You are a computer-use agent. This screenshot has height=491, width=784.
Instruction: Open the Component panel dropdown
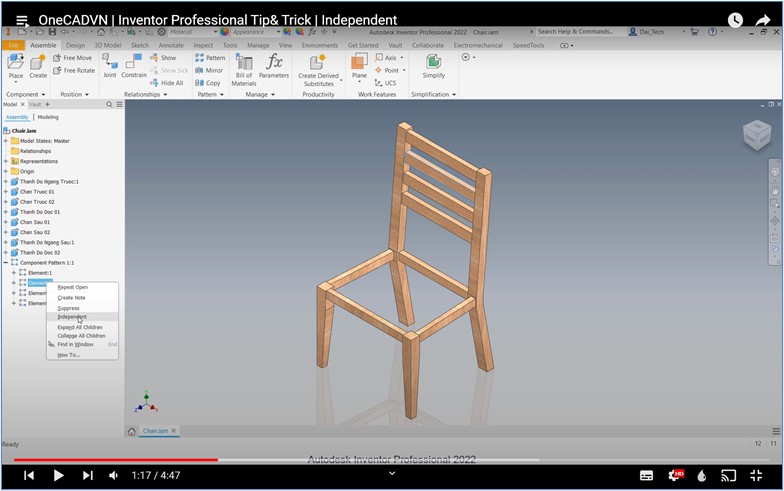pos(26,94)
